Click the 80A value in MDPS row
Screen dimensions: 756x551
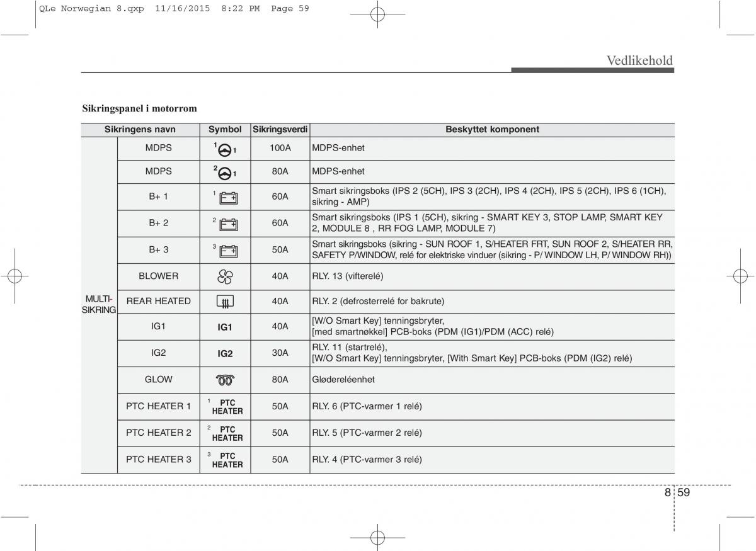click(x=280, y=171)
